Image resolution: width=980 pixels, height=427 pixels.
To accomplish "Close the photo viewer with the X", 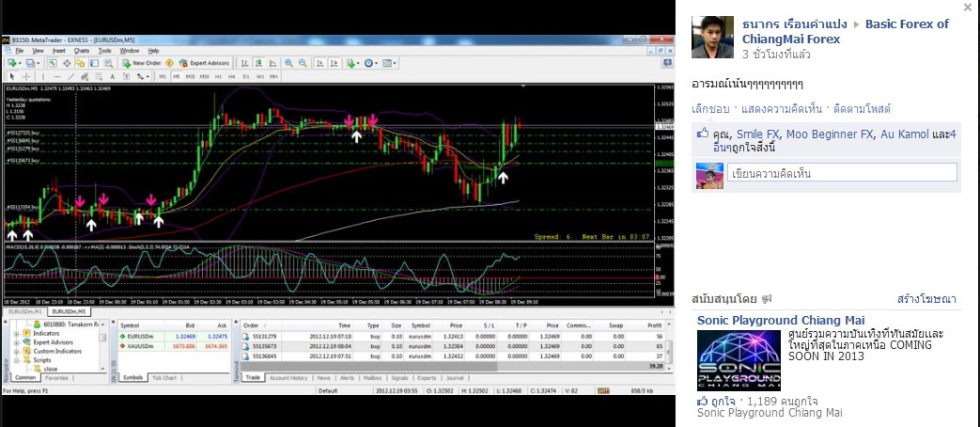I will click(x=968, y=8).
